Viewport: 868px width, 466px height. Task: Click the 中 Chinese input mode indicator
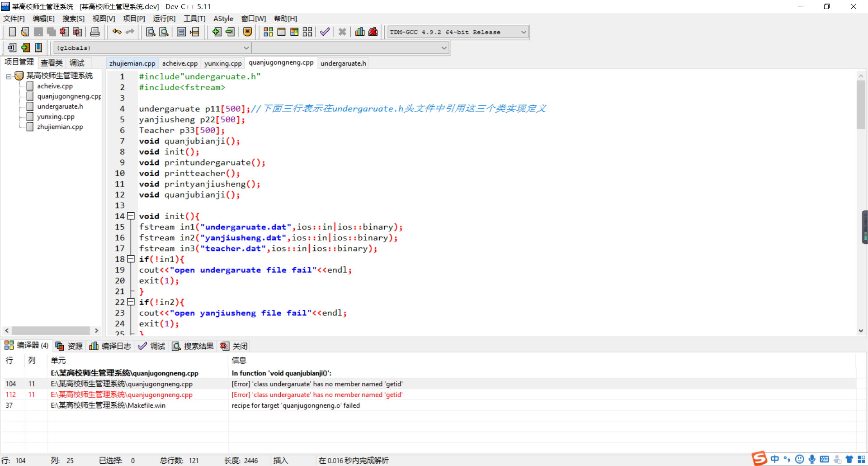(x=775, y=459)
